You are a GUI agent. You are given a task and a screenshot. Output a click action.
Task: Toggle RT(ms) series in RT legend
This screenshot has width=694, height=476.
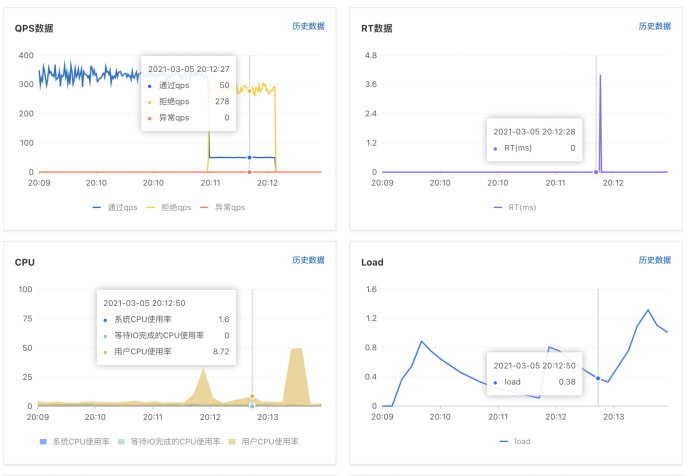click(515, 207)
